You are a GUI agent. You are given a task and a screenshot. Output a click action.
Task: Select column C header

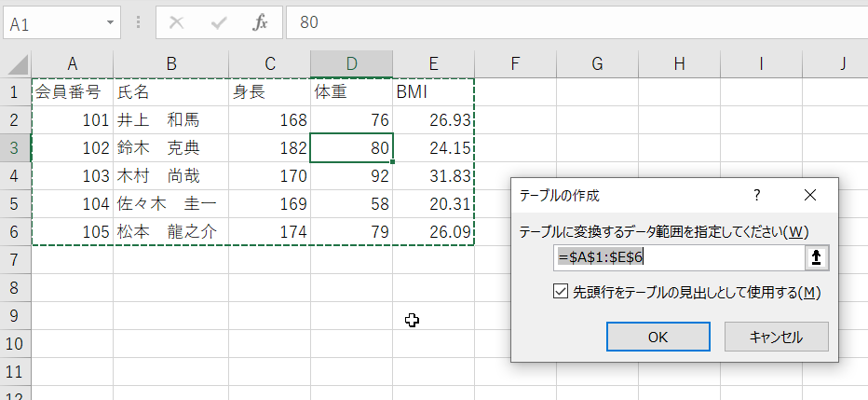click(269, 64)
